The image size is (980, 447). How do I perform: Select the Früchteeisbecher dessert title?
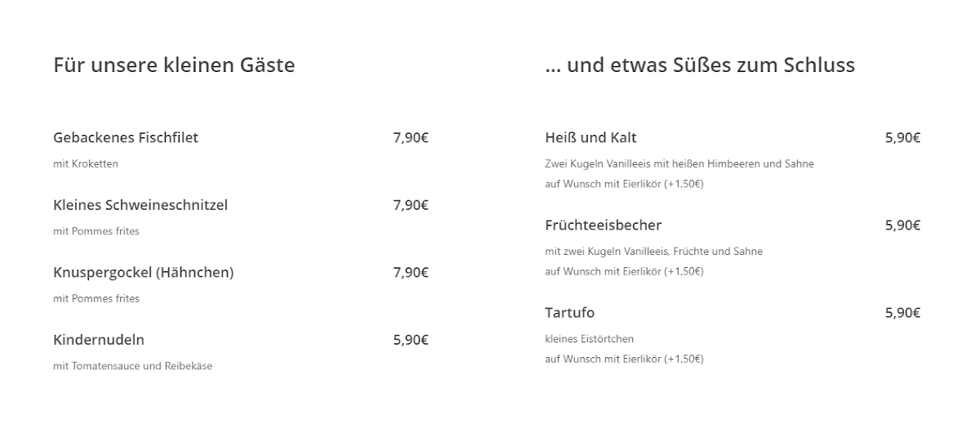coord(604,226)
